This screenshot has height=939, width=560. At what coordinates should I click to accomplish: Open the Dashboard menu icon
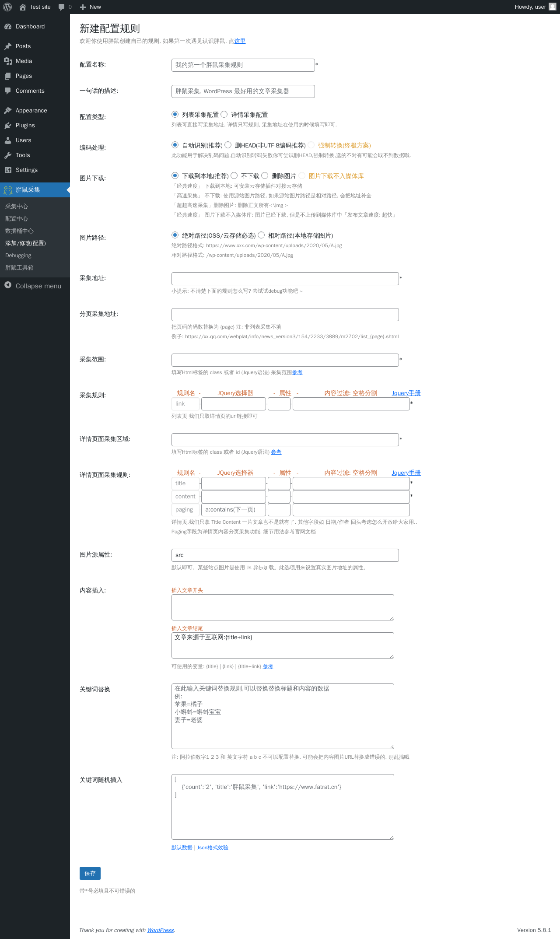8,27
